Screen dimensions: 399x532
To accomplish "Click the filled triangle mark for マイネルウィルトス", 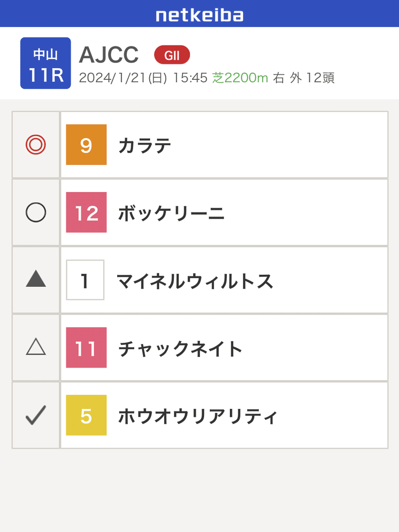I will pyautogui.click(x=36, y=280).
